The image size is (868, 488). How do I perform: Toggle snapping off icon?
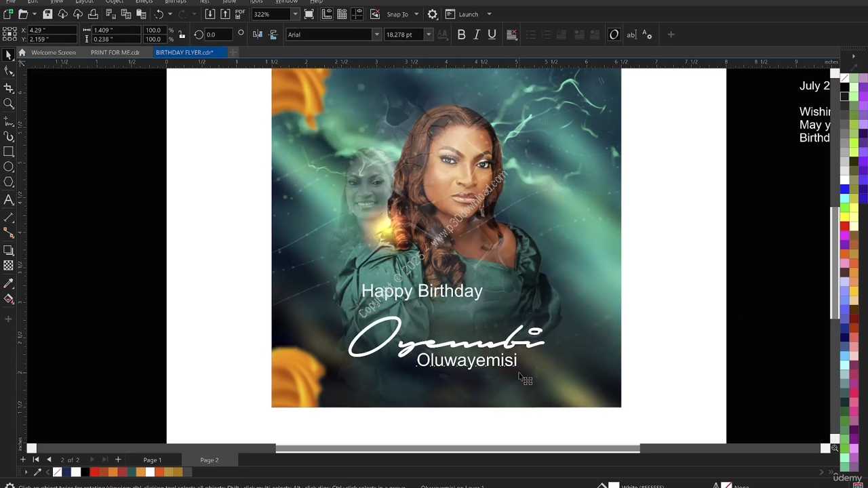pyautogui.click(x=376, y=14)
